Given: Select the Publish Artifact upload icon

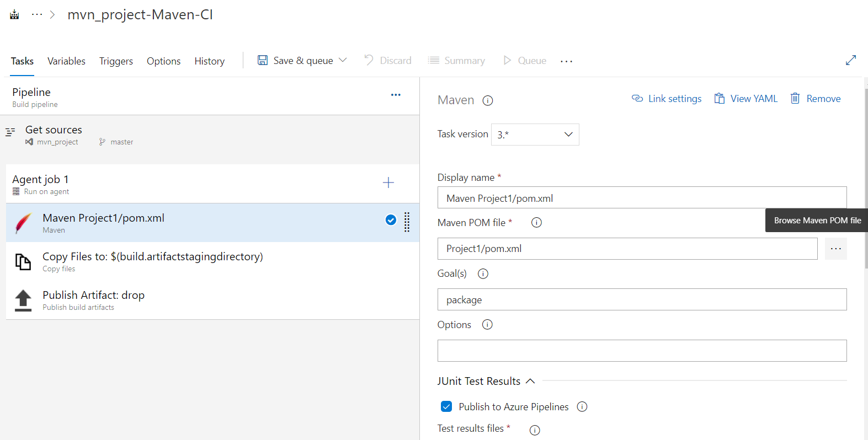Looking at the screenshot, I should point(23,301).
